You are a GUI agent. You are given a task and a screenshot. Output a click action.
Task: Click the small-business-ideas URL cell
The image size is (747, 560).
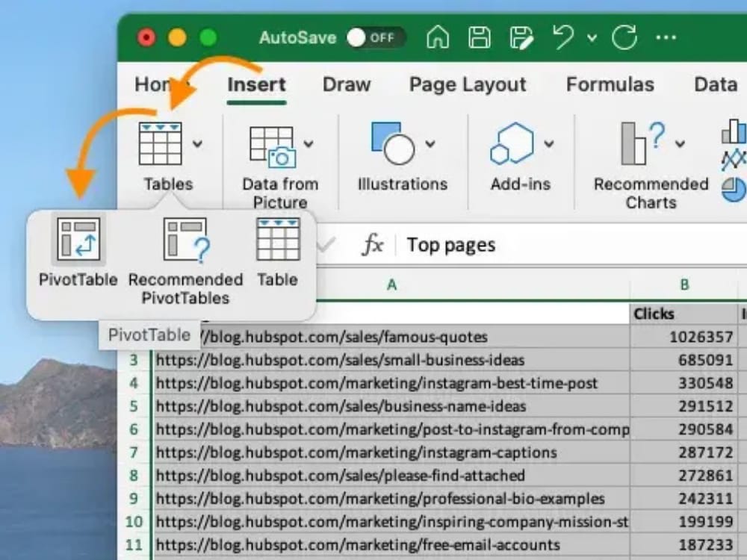391,360
